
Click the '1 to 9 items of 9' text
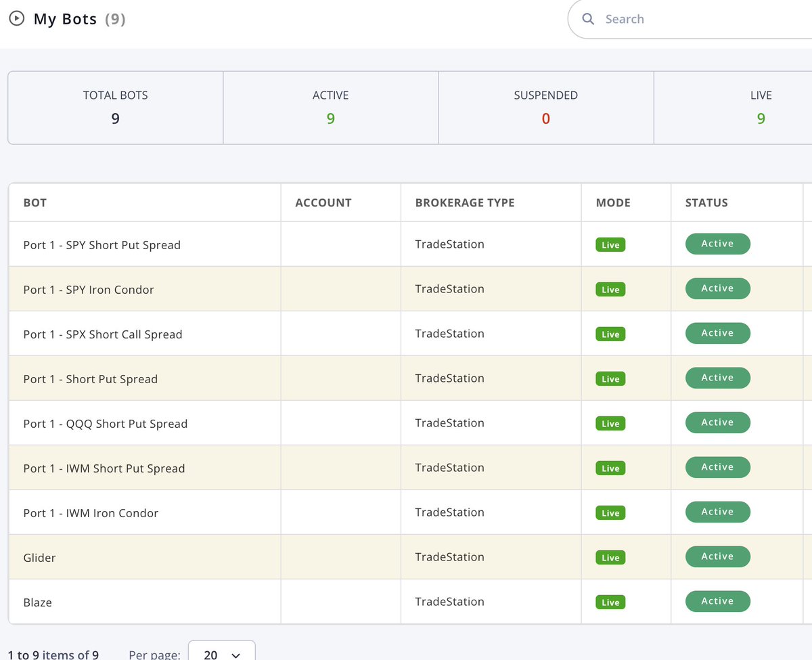click(x=53, y=655)
